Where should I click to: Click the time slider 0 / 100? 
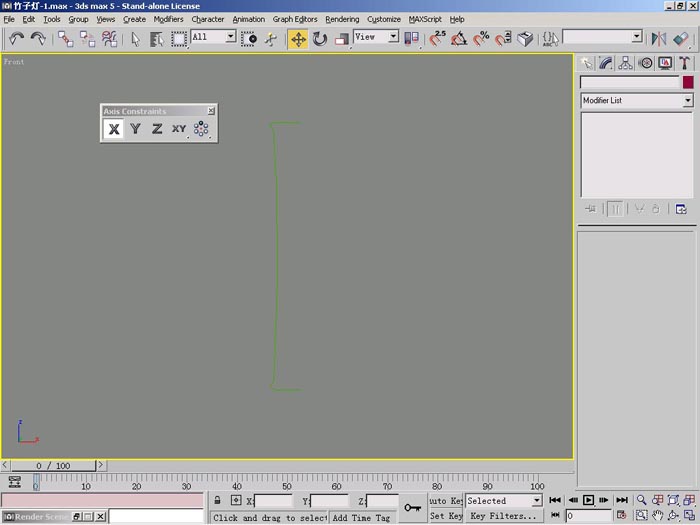click(x=54, y=466)
